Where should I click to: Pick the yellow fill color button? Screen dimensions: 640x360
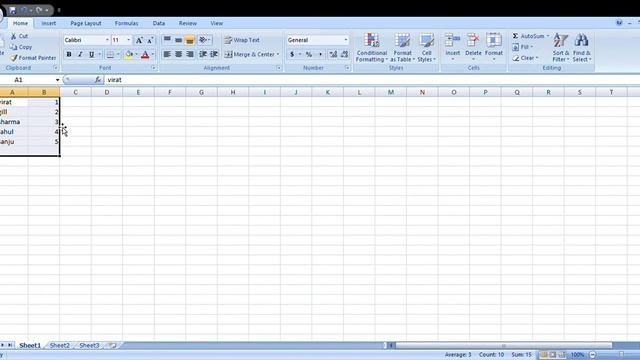pos(129,54)
